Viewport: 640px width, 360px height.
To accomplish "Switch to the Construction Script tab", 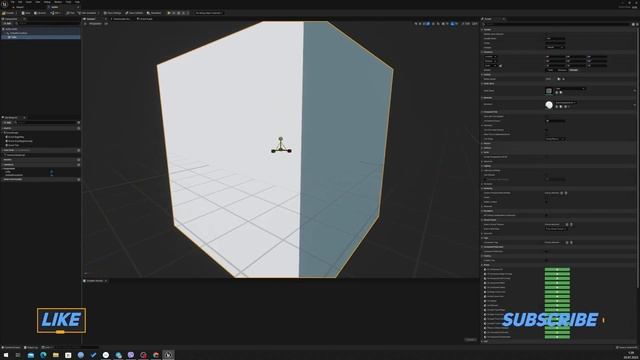I will tap(121, 19).
